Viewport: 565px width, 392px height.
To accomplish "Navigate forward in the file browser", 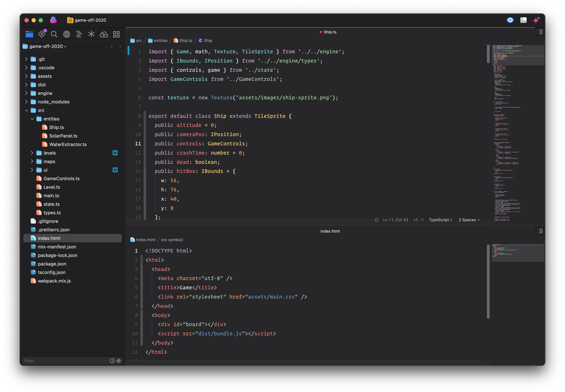I will point(120,47).
